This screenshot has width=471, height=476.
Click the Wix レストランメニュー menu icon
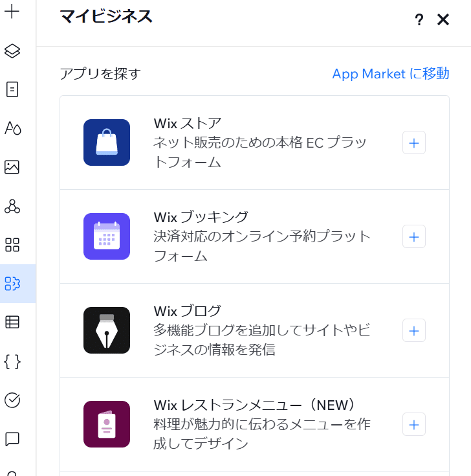107,424
